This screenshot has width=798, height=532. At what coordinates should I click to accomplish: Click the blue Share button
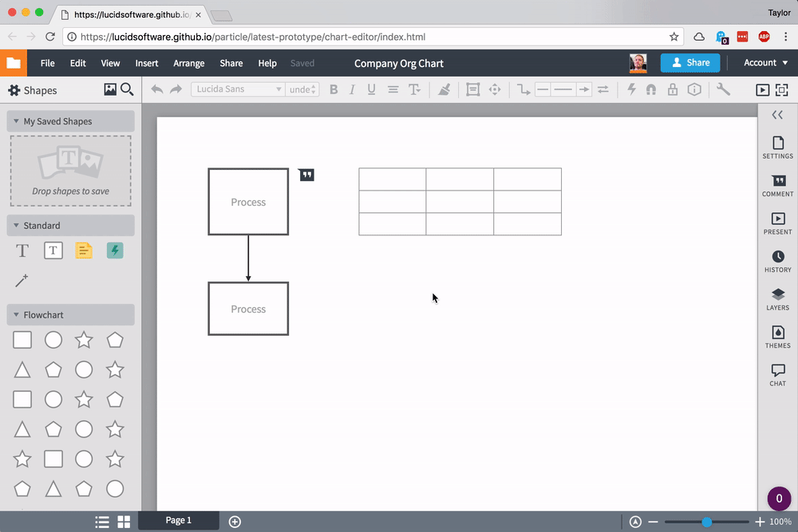point(689,63)
